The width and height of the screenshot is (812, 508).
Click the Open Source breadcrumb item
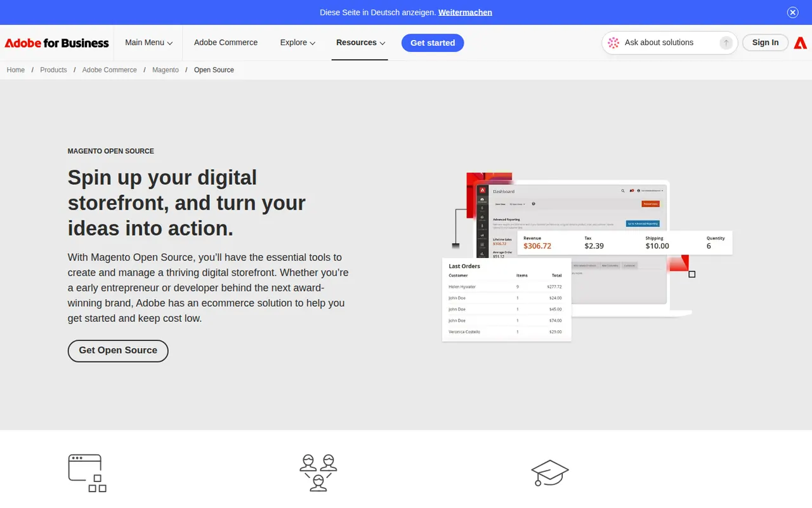[x=214, y=70]
